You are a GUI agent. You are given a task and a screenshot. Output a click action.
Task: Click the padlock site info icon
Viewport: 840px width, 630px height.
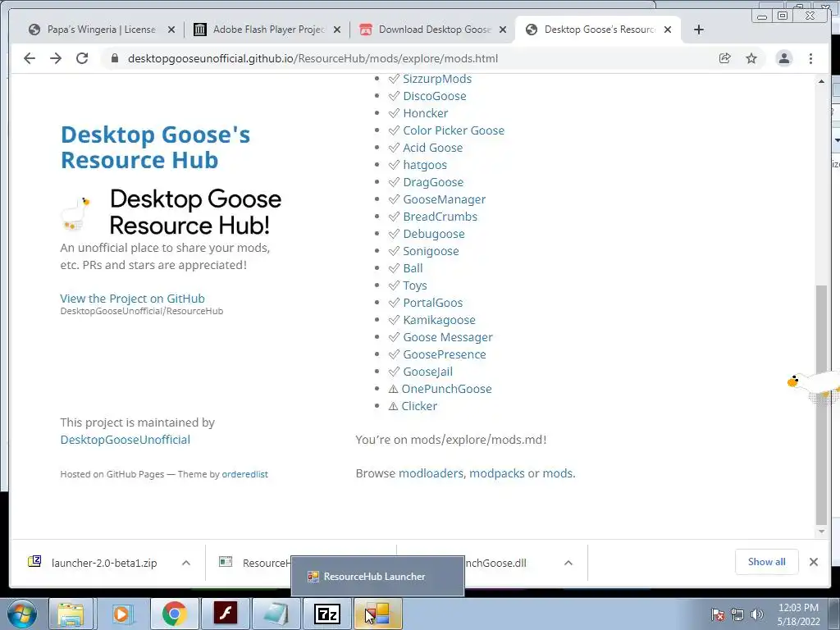click(114, 58)
